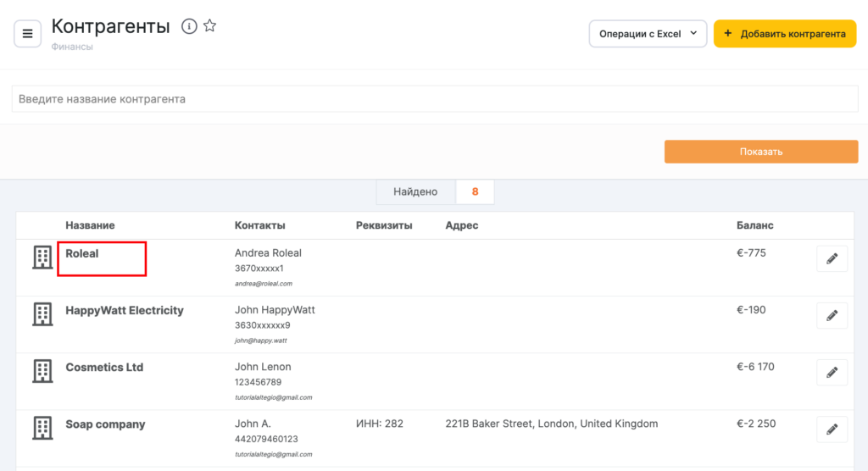The image size is (868, 471).
Task: Click the Добавить контрагента button
Action: coord(784,34)
